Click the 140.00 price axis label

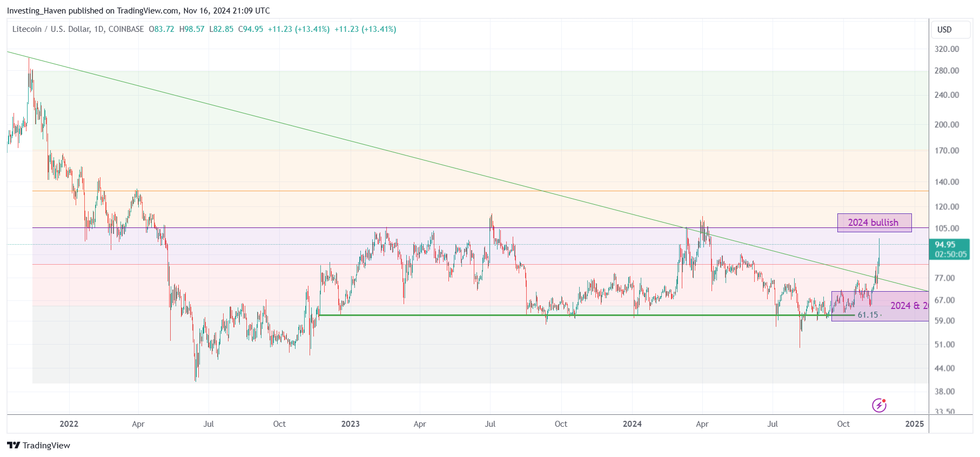(x=947, y=182)
